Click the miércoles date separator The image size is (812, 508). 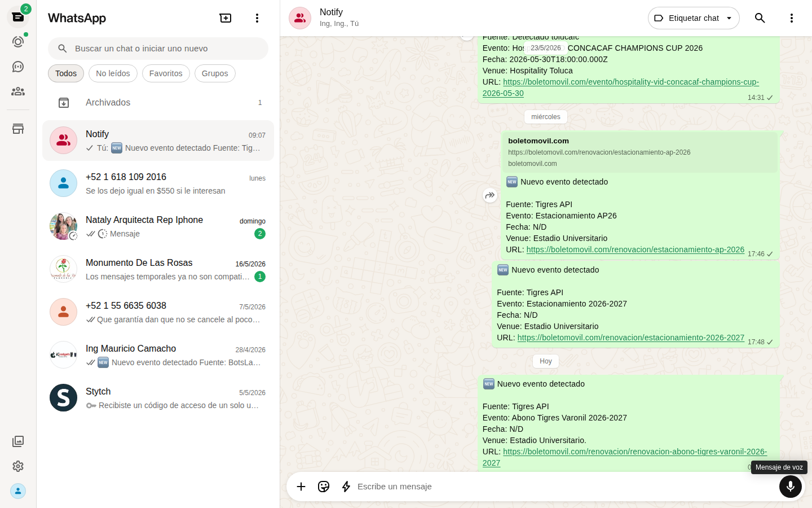pyautogui.click(x=546, y=117)
